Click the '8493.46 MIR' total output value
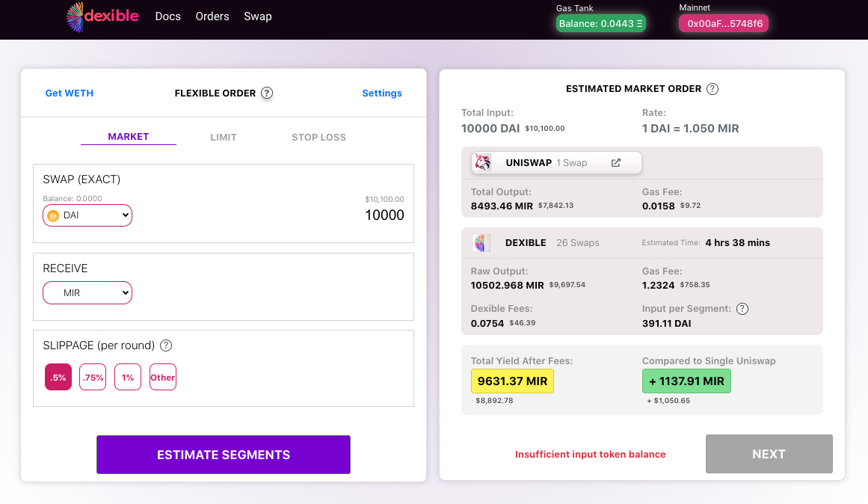Image resolution: width=868 pixels, height=504 pixels. click(x=502, y=206)
